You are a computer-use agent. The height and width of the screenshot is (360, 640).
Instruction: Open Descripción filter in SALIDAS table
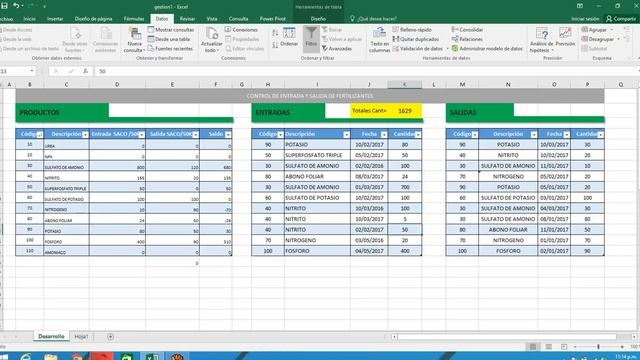click(x=534, y=135)
